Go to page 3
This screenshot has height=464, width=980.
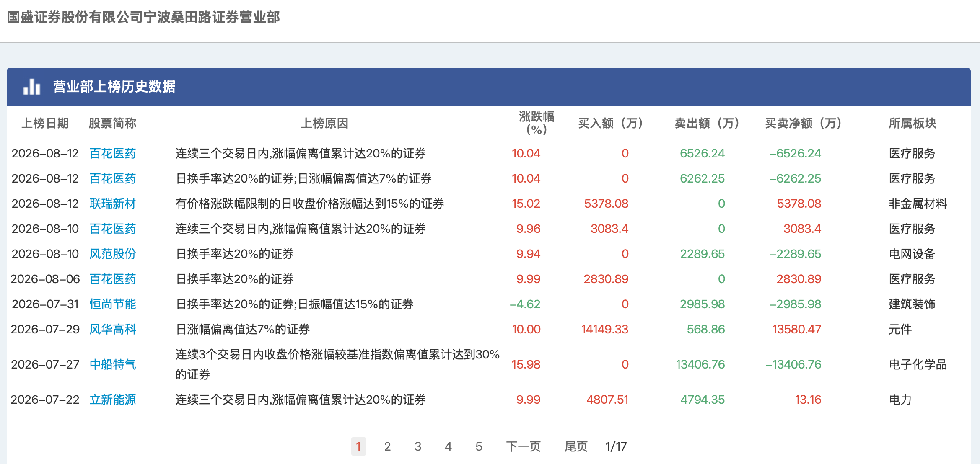coord(418,446)
